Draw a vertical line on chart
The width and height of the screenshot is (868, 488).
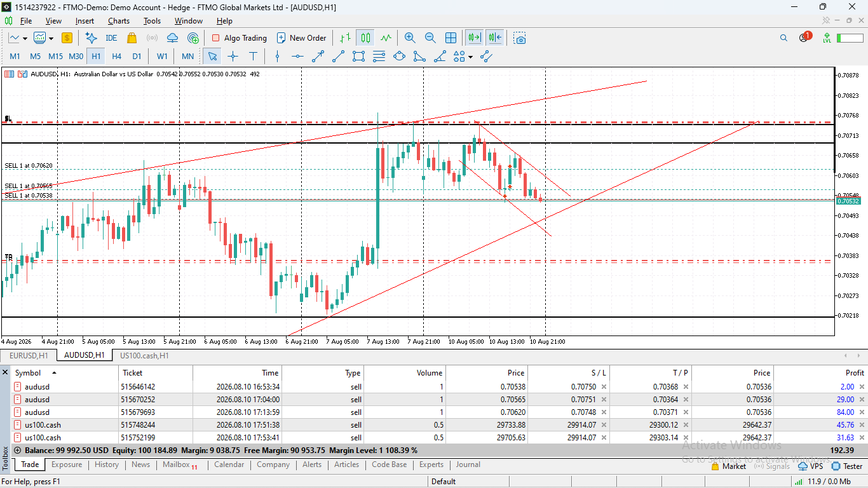pyautogui.click(x=277, y=56)
